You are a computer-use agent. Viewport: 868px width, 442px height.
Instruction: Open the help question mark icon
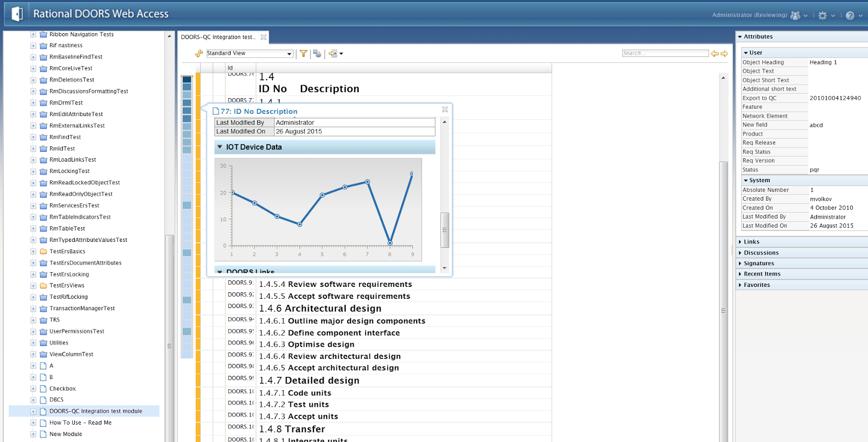point(850,15)
